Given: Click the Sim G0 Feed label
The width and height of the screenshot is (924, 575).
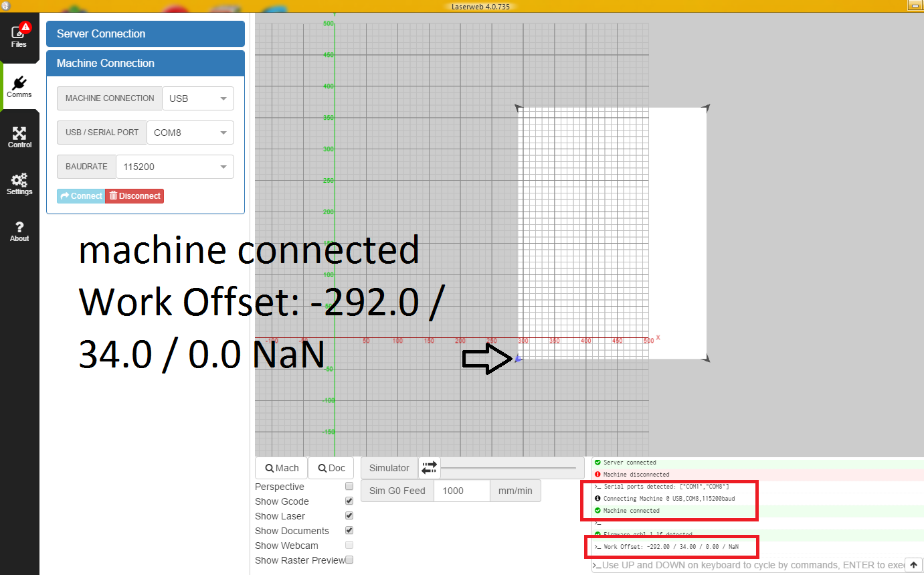Looking at the screenshot, I should (397, 491).
